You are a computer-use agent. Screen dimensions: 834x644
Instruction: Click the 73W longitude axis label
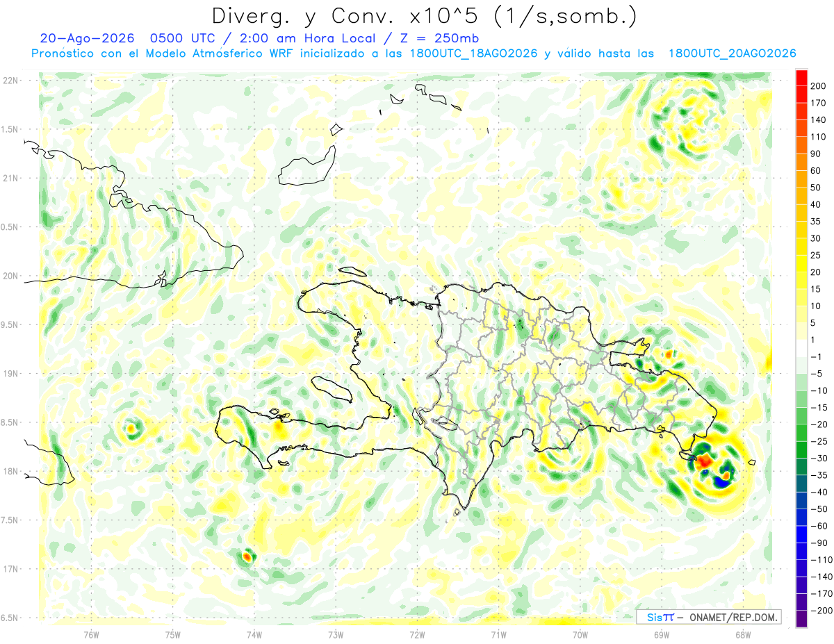[336, 634]
